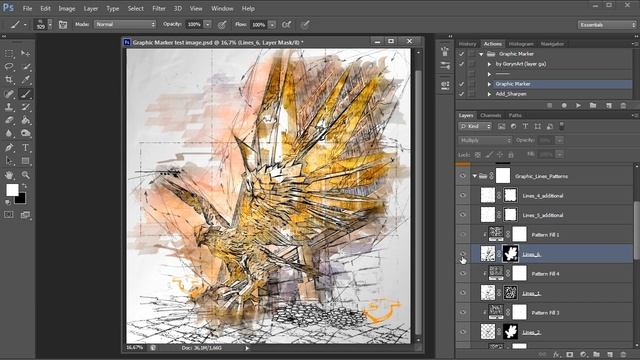Select the Eraser tool
This screenshot has width=640, height=360.
tap(9, 120)
